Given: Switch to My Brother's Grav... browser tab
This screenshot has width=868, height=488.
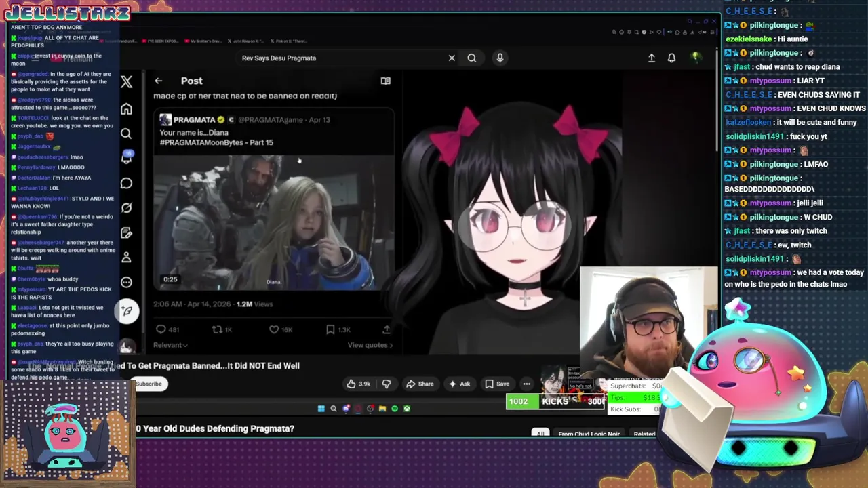Looking at the screenshot, I should [x=203, y=41].
